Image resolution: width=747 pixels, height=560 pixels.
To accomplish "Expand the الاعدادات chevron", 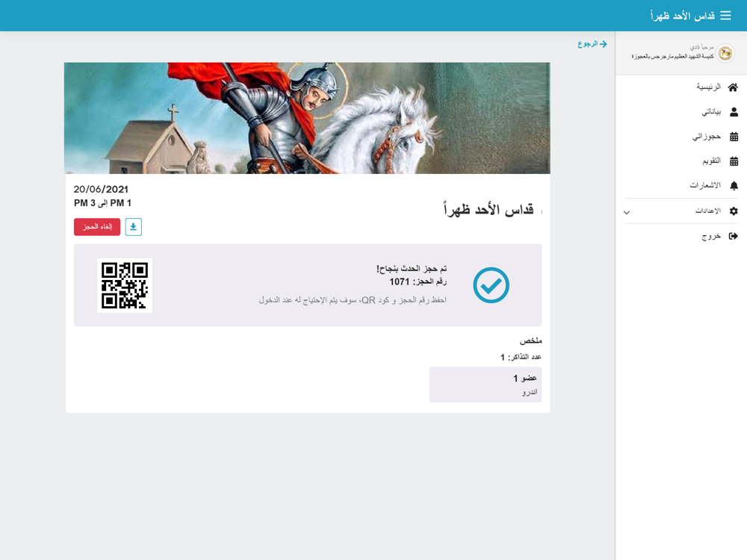I will pyautogui.click(x=627, y=212).
